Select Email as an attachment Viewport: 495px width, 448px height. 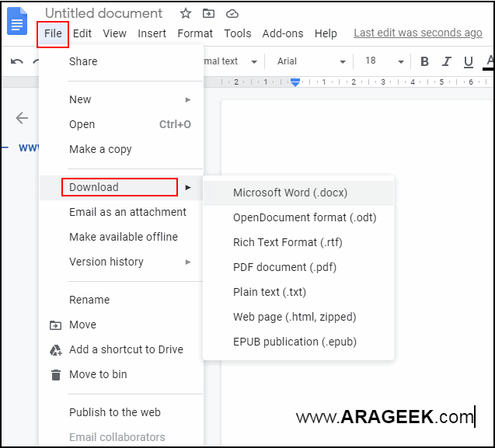pyautogui.click(x=121, y=212)
